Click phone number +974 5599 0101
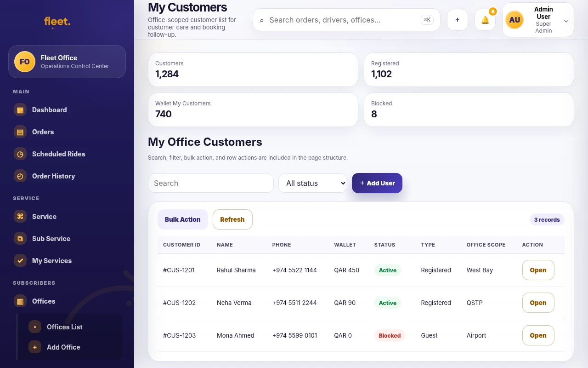The width and height of the screenshot is (588, 368). point(294,335)
